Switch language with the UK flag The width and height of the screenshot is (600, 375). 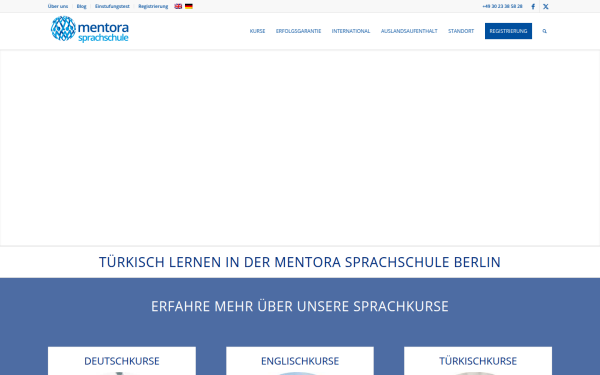point(178,6)
